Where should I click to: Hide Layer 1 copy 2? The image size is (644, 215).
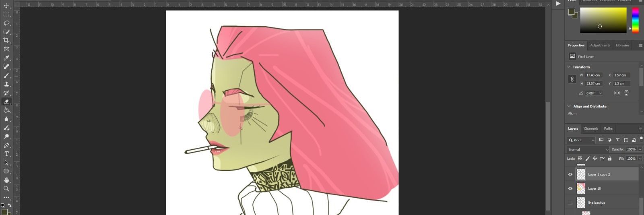[x=570, y=174]
